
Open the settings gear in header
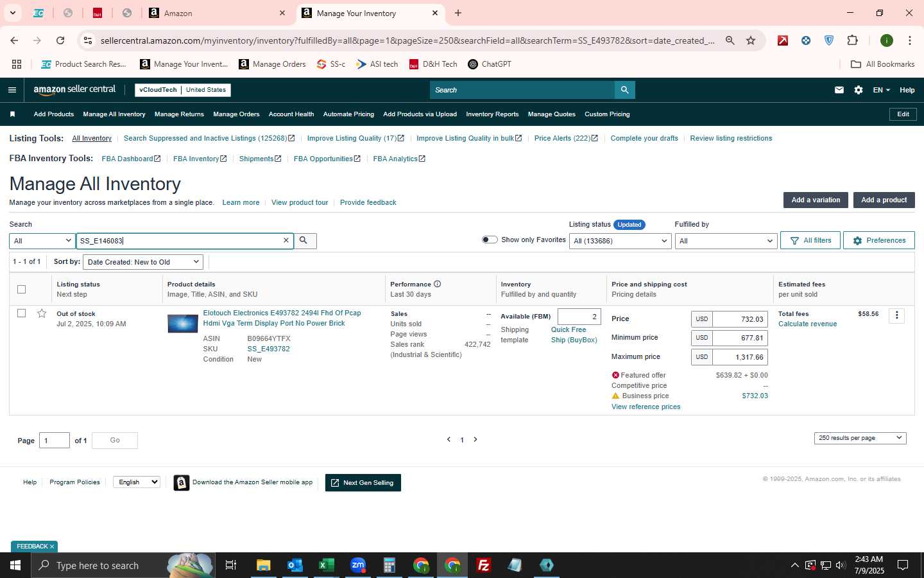point(859,90)
